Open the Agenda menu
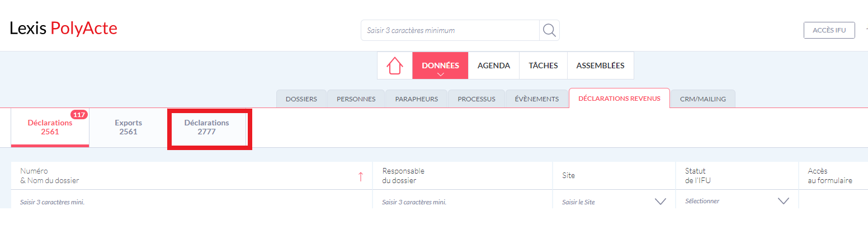Image resolution: width=868 pixels, height=229 pixels. tap(493, 66)
